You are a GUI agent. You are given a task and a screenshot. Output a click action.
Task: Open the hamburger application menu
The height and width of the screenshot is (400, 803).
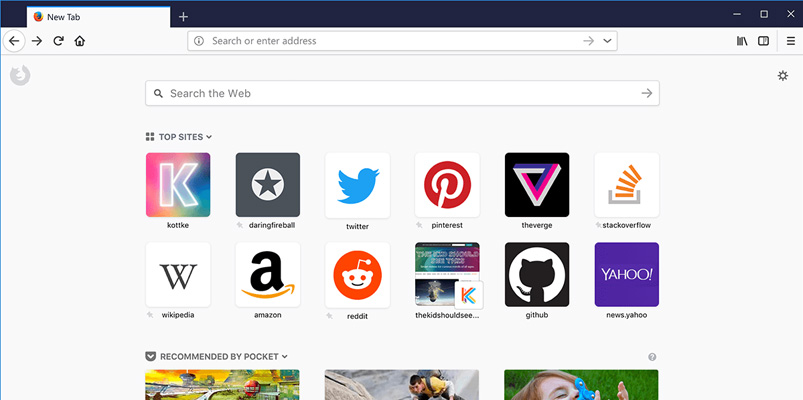(791, 41)
